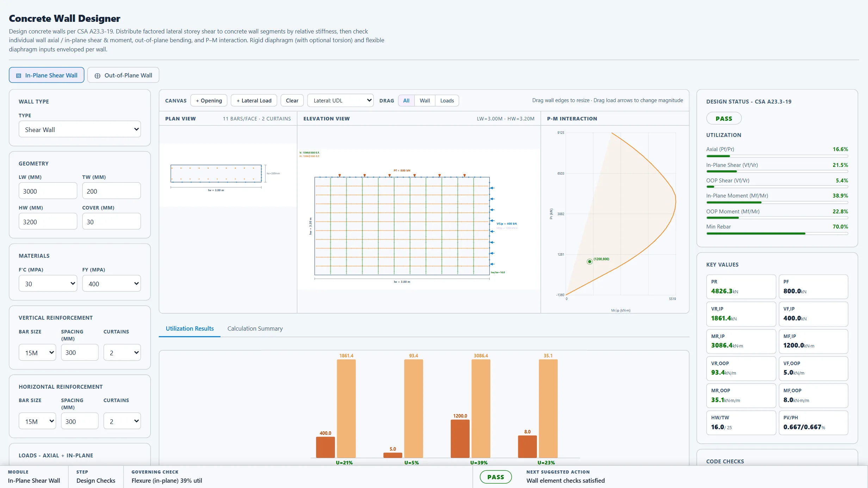This screenshot has height=488, width=868.
Task: Expand the f'c (MPa) dropdown
Action: tap(48, 284)
